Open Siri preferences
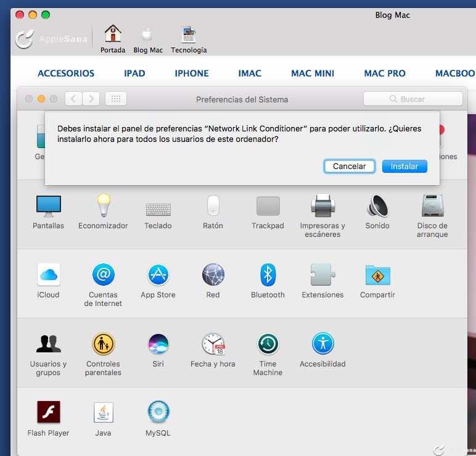 pyautogui.click(x=158, y=350)
